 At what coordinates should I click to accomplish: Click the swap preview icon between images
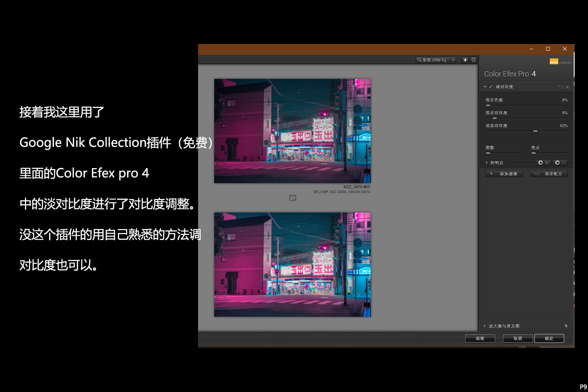[293, 198]
